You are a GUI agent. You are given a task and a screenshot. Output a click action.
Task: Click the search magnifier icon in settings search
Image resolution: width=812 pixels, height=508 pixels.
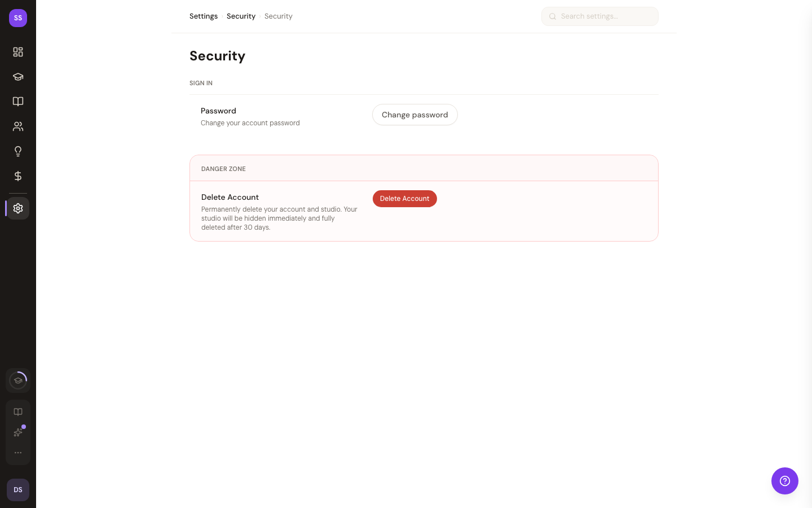coord(553,16)
